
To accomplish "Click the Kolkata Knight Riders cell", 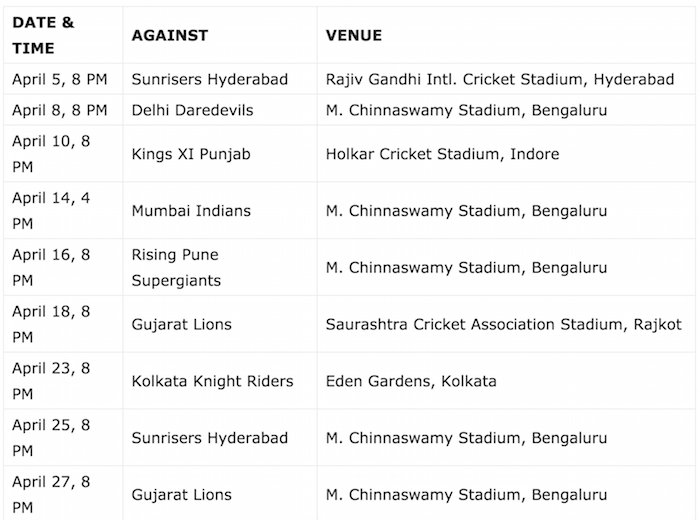I will pyautogui.click(x=213, y=381).
